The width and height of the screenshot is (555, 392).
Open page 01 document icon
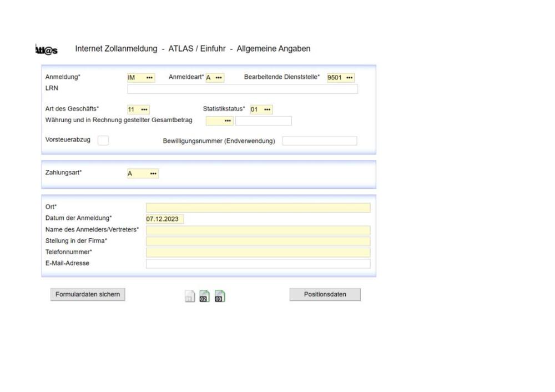190,296
